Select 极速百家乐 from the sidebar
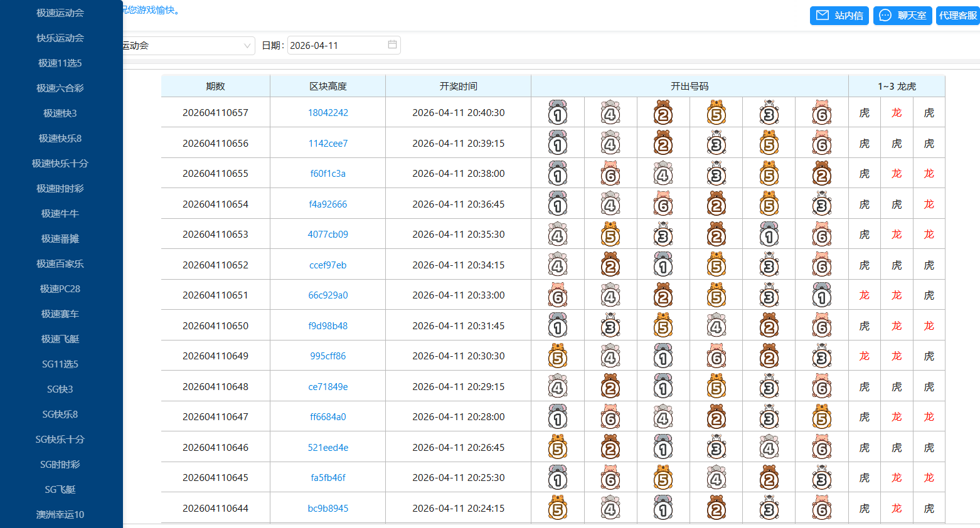 tap(60, 264)
